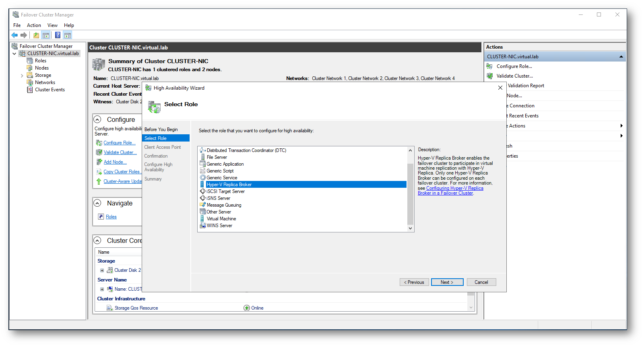Open the Nodes folder icon in the tree
The image size is (644, 347).
click(30, 68)
